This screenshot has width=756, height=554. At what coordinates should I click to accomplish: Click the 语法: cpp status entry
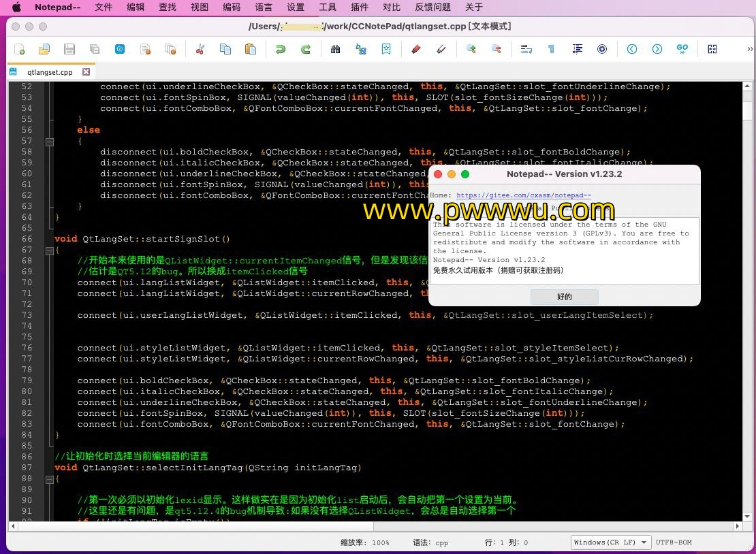tap(430, 542)
